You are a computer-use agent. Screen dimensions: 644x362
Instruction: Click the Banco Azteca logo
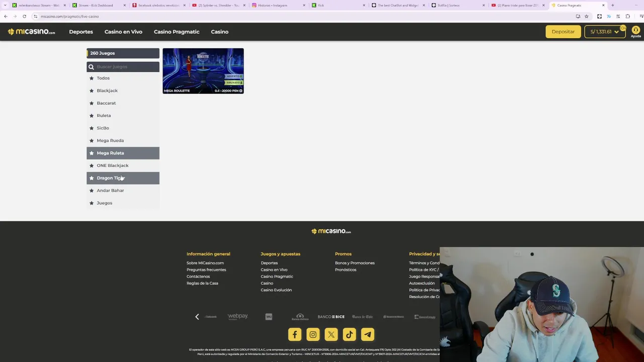click(300, 317)
